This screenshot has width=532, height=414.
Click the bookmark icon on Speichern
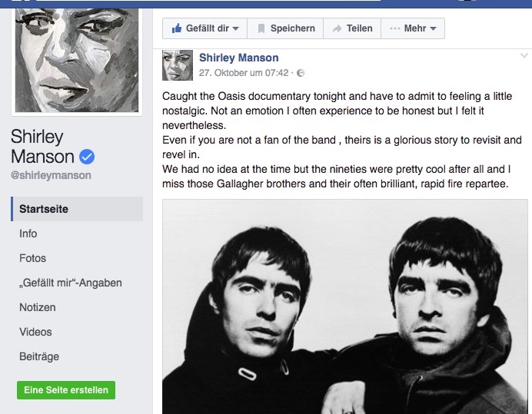(261, 28)
